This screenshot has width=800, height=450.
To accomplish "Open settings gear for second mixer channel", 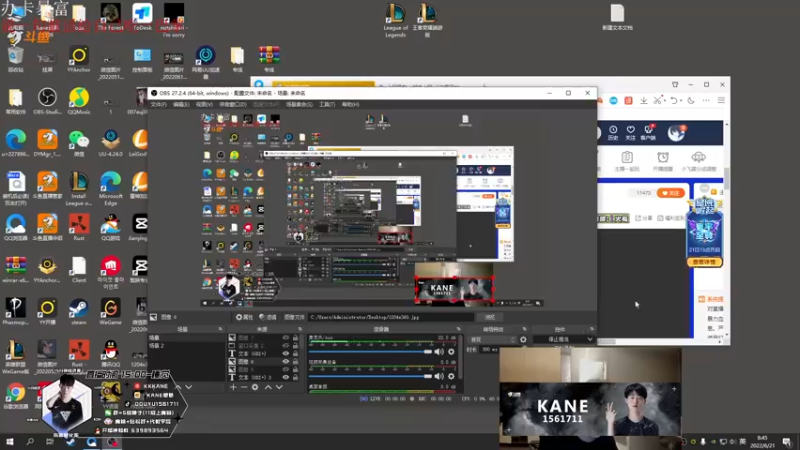I will point(451,376).
